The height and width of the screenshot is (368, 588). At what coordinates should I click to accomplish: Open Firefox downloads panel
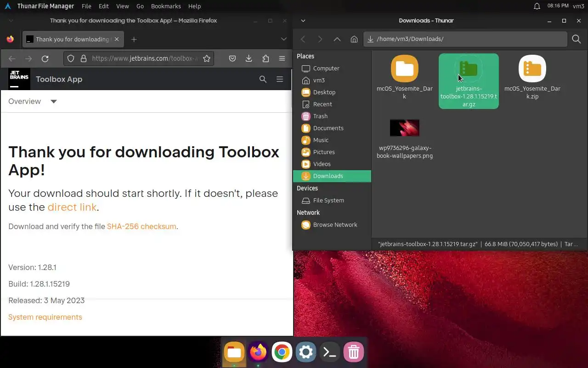point(249,58)
